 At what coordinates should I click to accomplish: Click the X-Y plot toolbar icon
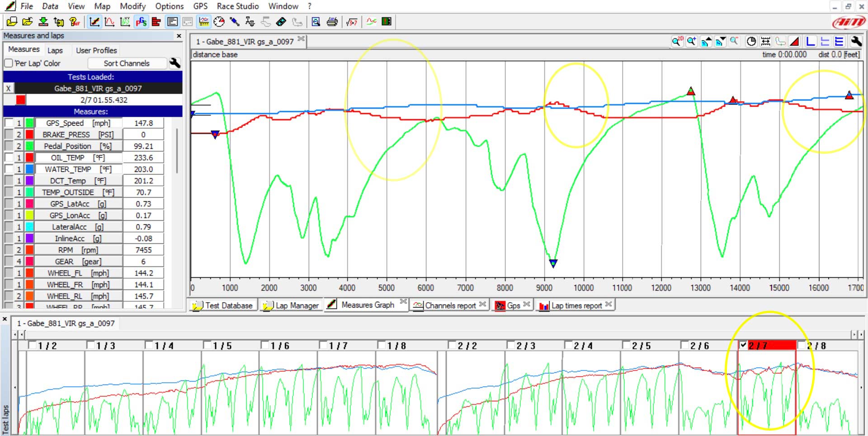[125, 22]
